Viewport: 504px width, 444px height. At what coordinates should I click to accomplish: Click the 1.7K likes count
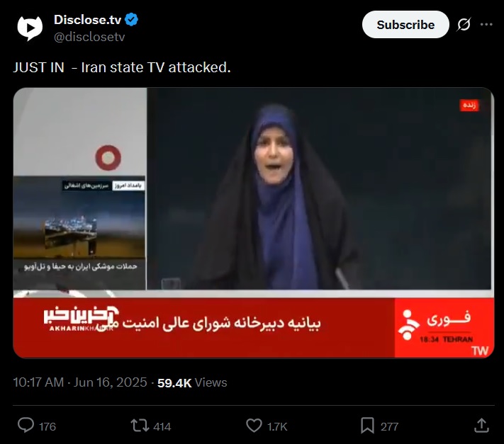click(277, 427)
